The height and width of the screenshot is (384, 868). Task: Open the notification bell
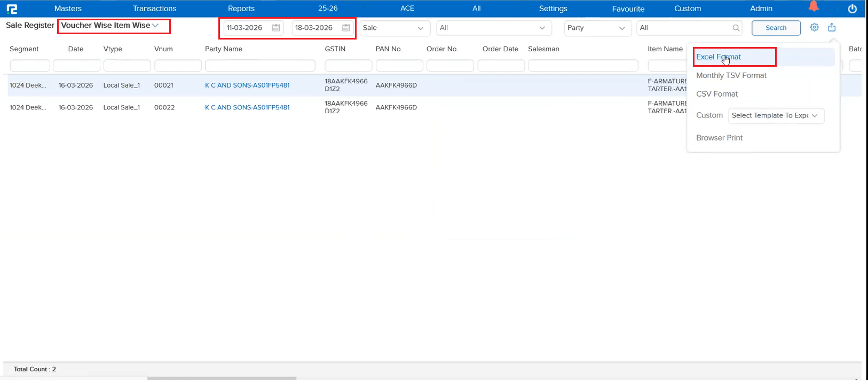[814, 6]
